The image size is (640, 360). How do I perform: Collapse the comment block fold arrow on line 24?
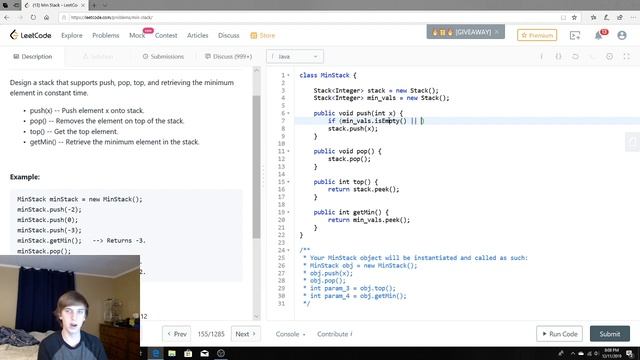tap(288, 250)
